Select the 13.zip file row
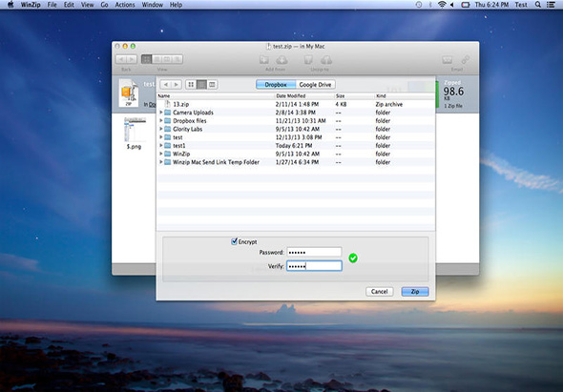563x392 pixels. point(296,104)
